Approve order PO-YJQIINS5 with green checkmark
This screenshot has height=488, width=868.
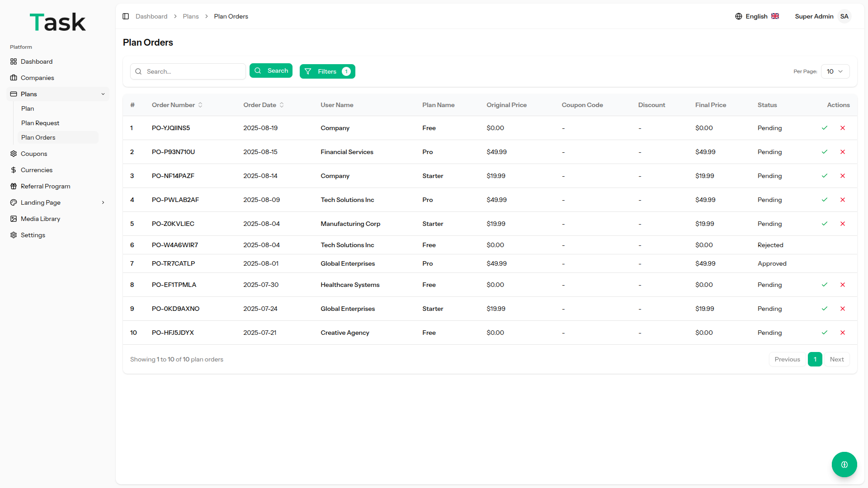pyautogui.click(x=825, y=128)
